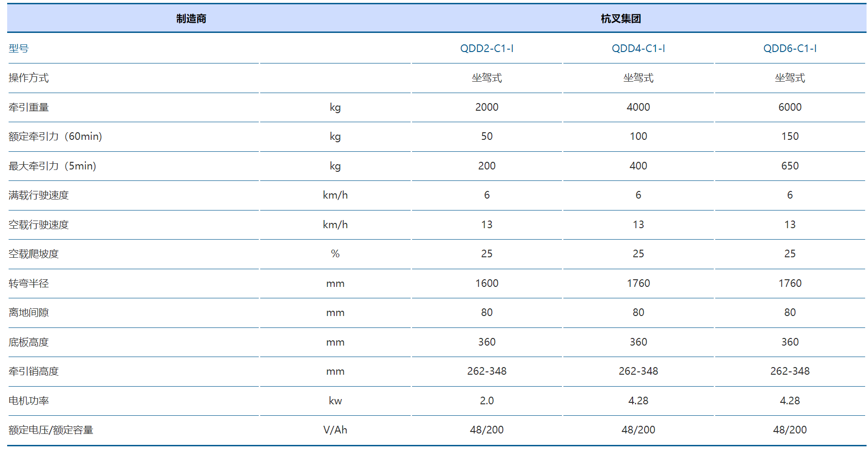Screen dimensions: 868x453
Task: Click the 4000 towing weight value
Action: coord(638,107)
